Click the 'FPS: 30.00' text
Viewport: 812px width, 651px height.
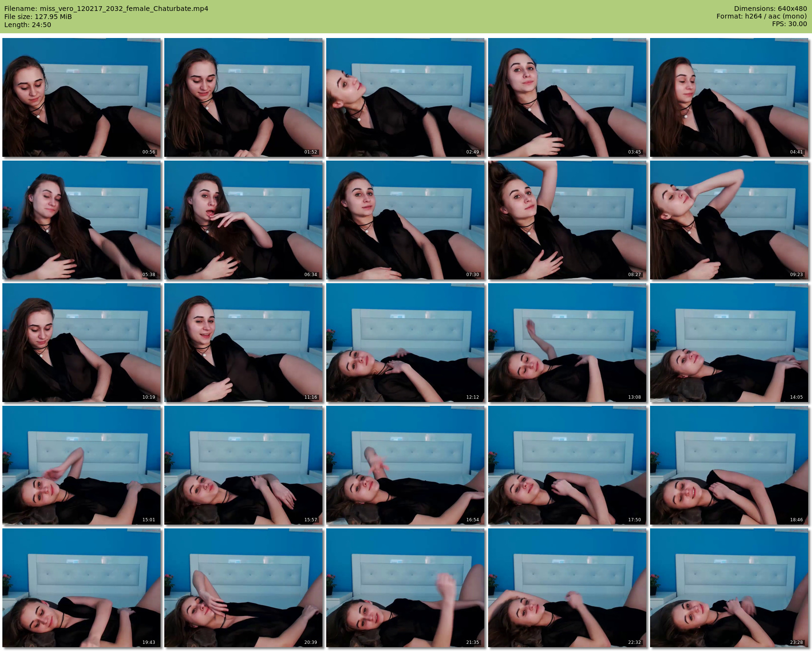click(x=789, y=24)
